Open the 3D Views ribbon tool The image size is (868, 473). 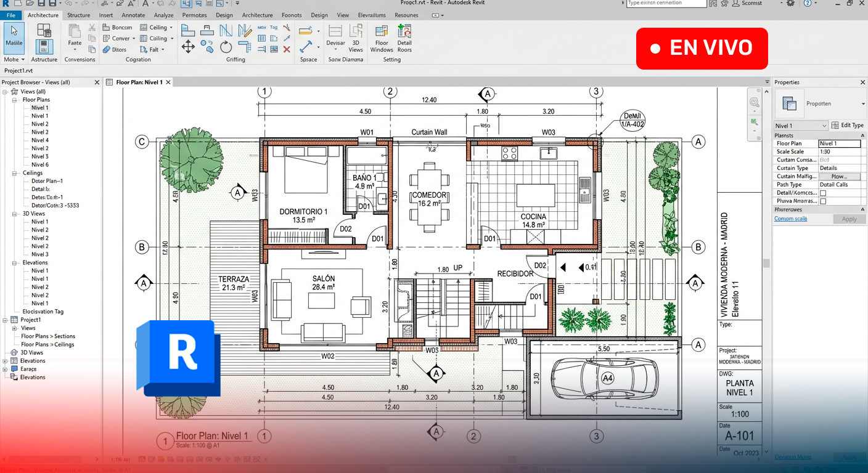pos(356,33)
